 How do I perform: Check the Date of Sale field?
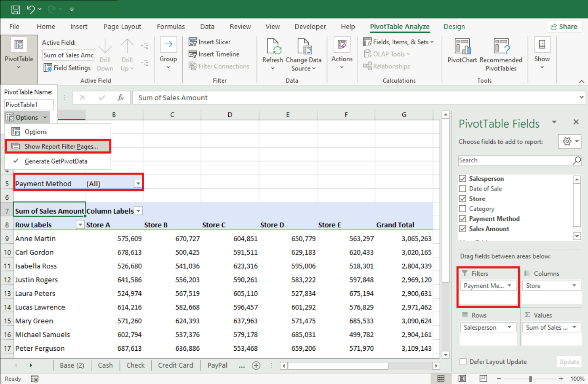(x=462, y=189)
